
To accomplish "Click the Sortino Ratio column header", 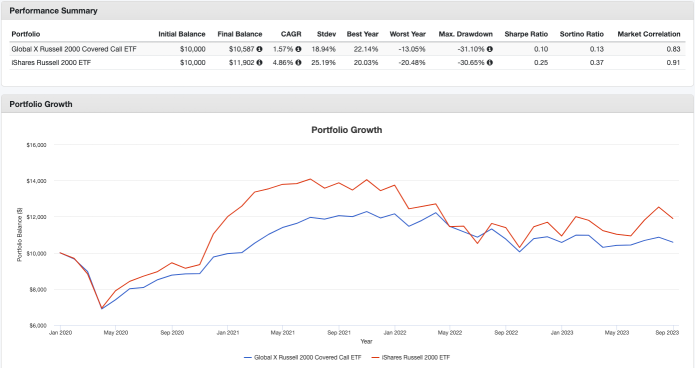I will pos(582,34).
